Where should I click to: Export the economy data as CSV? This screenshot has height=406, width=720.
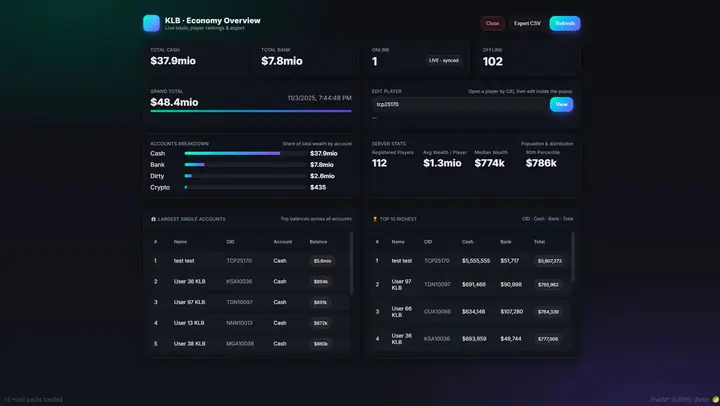(527, 23)
